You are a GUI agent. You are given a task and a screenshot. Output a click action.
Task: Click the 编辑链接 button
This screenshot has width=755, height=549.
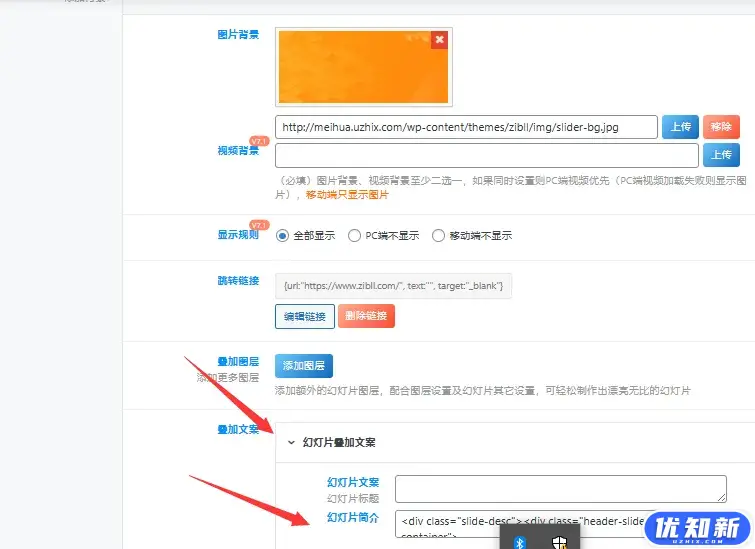coord(304,317)
